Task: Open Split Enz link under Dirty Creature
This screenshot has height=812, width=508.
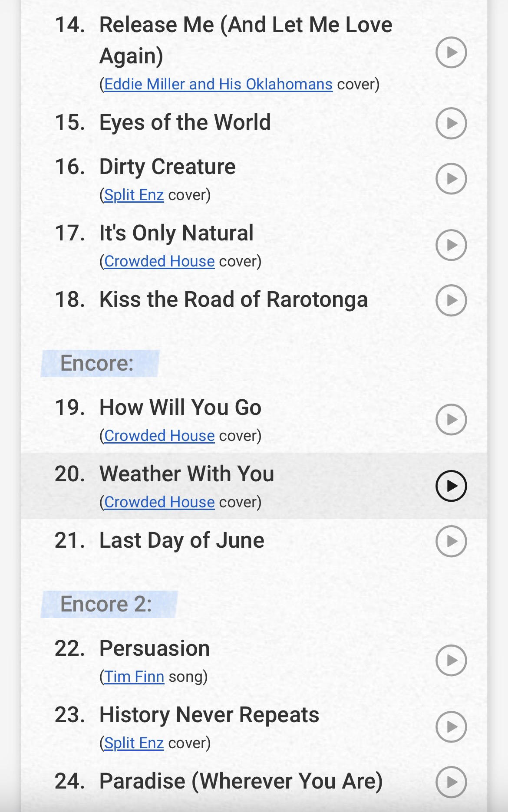Action: (134, 195)
